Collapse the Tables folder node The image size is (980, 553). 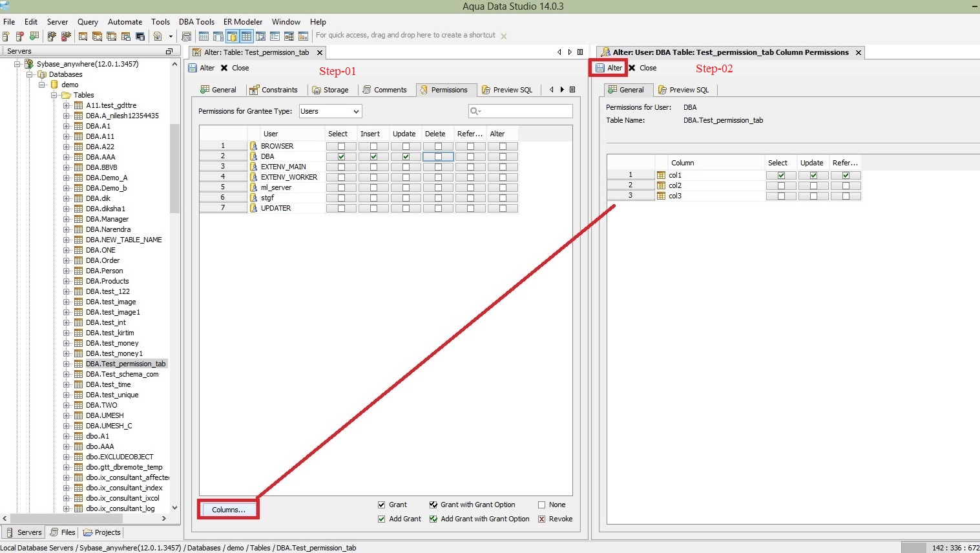pos(54,95)
